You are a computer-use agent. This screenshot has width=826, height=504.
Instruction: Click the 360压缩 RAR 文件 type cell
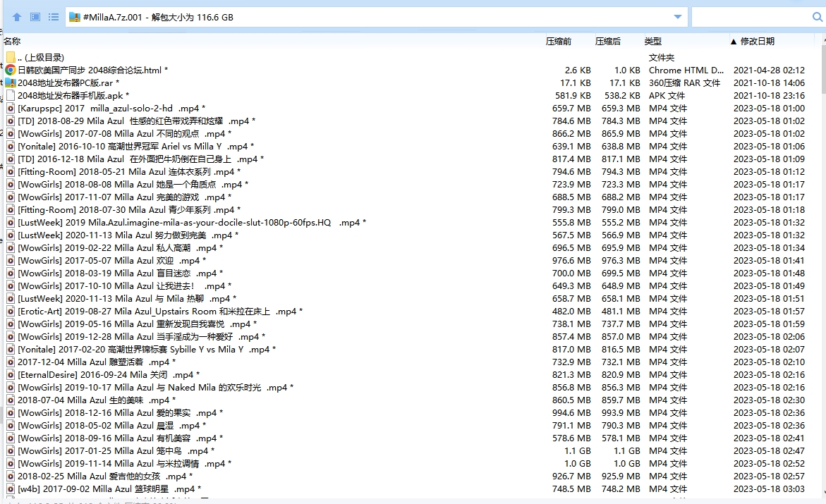pyautogui.click(x=684, y=82)
